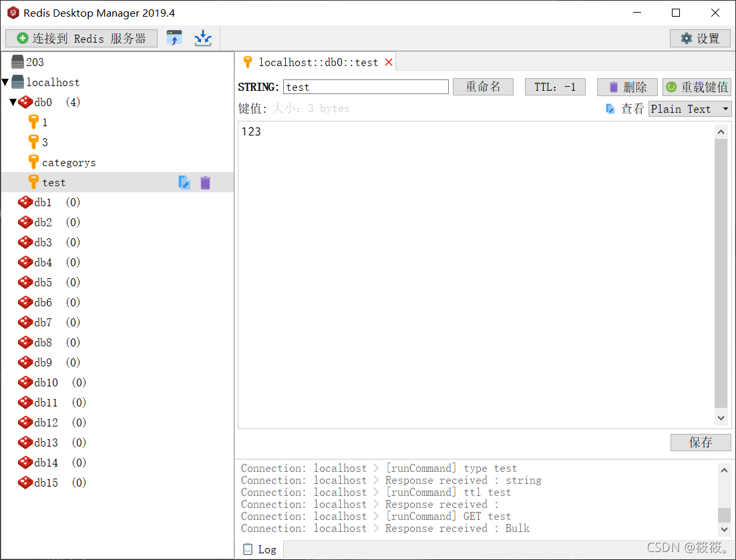Image resolution: width=736 pixels, height=560 pixels.
Task: Open the 设置 settings button
Action: 700,39
